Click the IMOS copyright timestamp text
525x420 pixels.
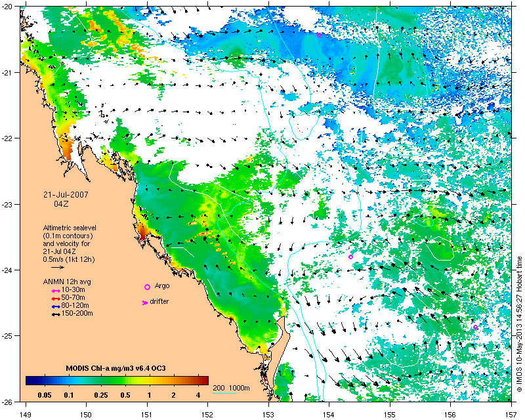point(519,323)
